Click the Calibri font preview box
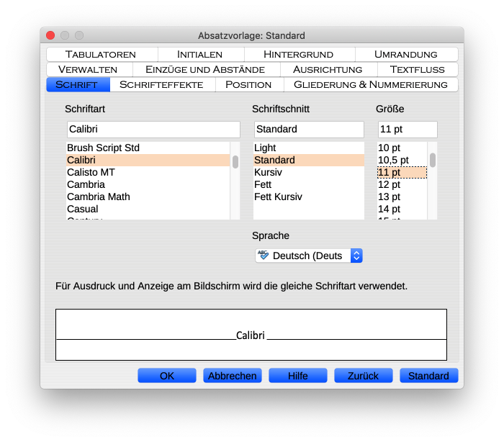Image resolution: width=504 pixels, height=442 pixels. [x=251, y=335]
